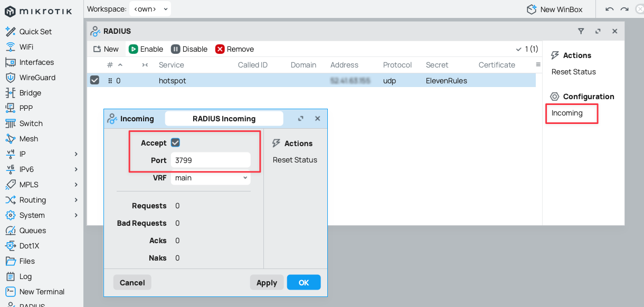644x307 pixels.
Task: Expand the IPv6 submenu
Action: 76,169
